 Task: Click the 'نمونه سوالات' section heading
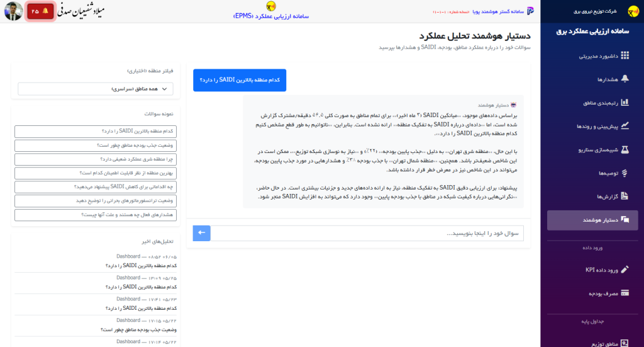click(158, 114)
